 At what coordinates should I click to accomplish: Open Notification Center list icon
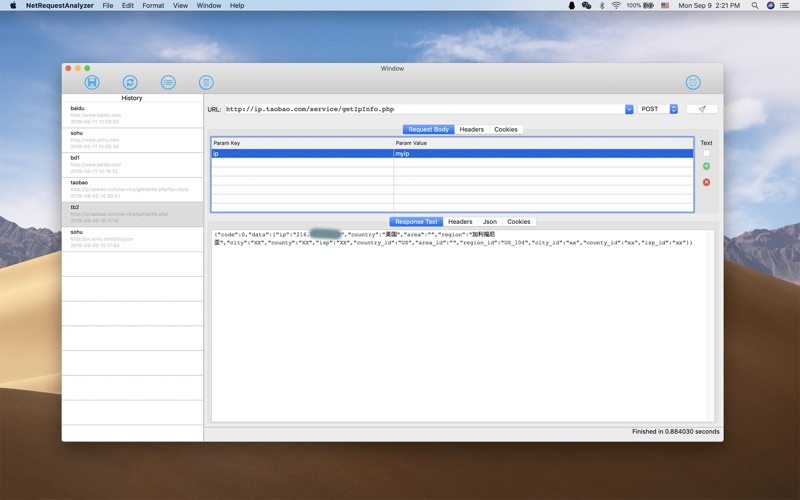click(x=785, y=6)
